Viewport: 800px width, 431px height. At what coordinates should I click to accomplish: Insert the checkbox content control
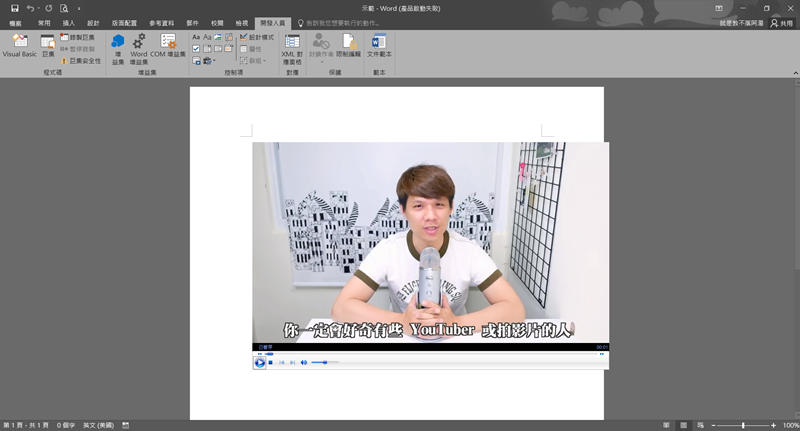(196, 49)
